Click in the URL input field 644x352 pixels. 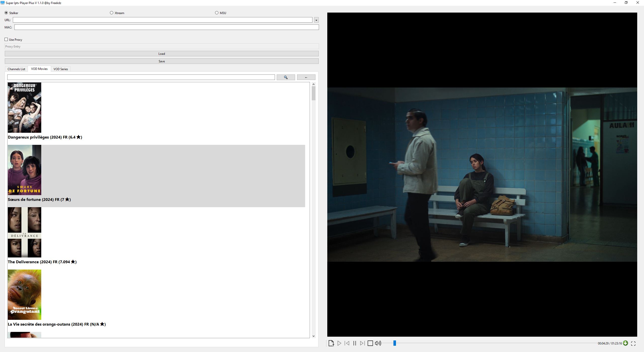(x=163, y=20)
